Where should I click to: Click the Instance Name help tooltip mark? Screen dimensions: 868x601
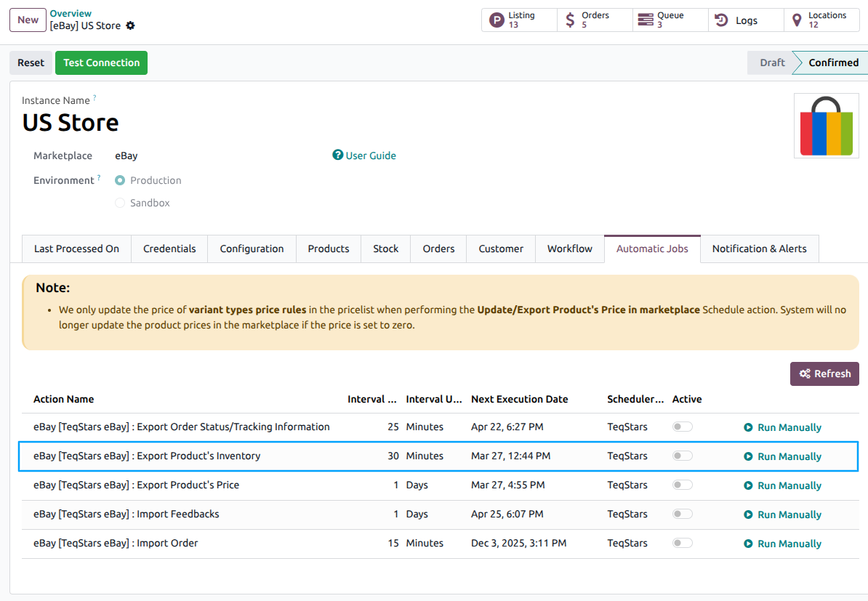coord(95,97)
